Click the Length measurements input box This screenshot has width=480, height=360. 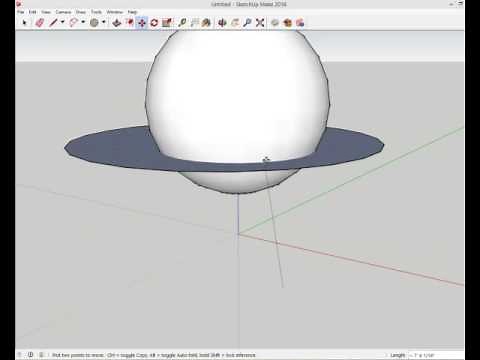tap(436, 355)
